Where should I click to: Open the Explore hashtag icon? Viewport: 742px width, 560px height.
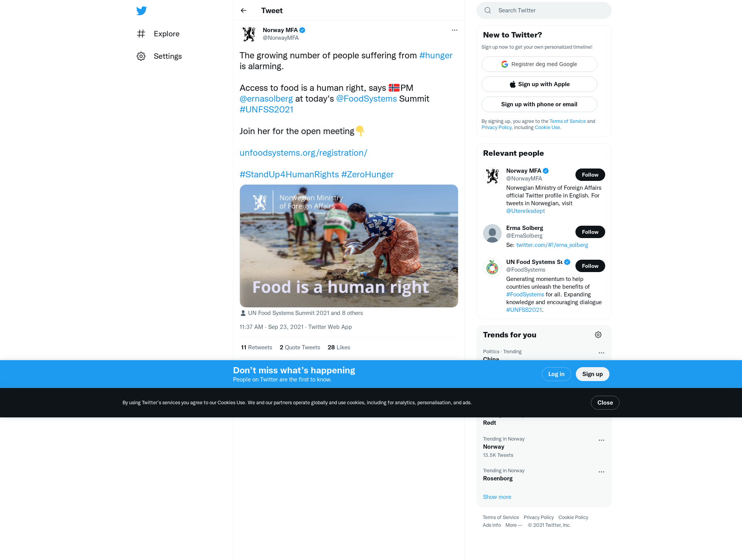(141, 34)
